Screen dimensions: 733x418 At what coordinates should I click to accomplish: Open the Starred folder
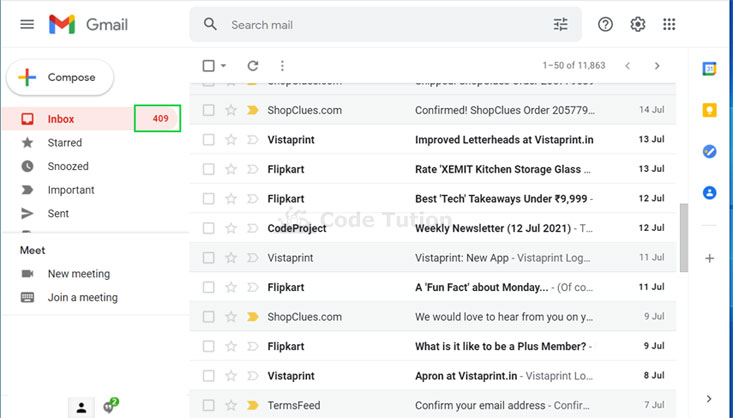pos(65,143)
